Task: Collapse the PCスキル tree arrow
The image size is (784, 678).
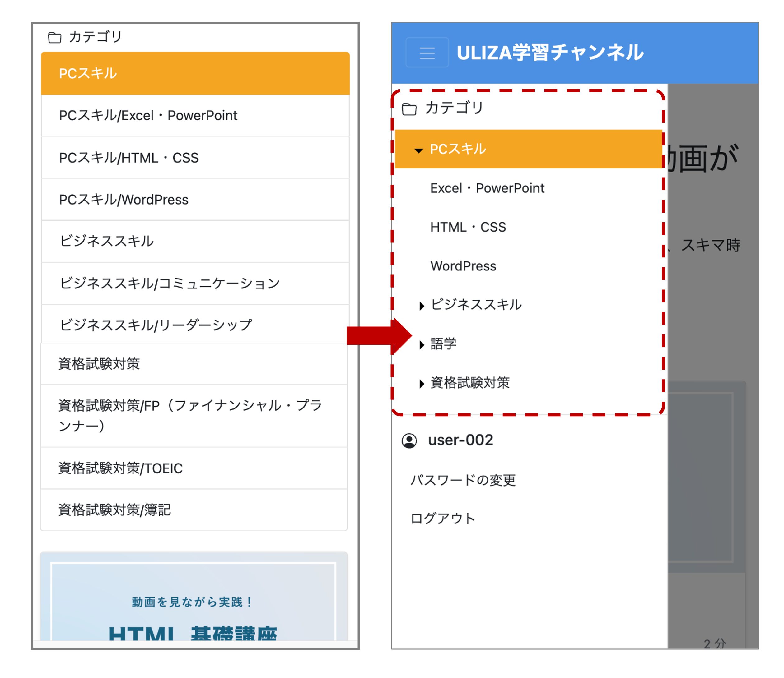Action: [x=418, y=150]
